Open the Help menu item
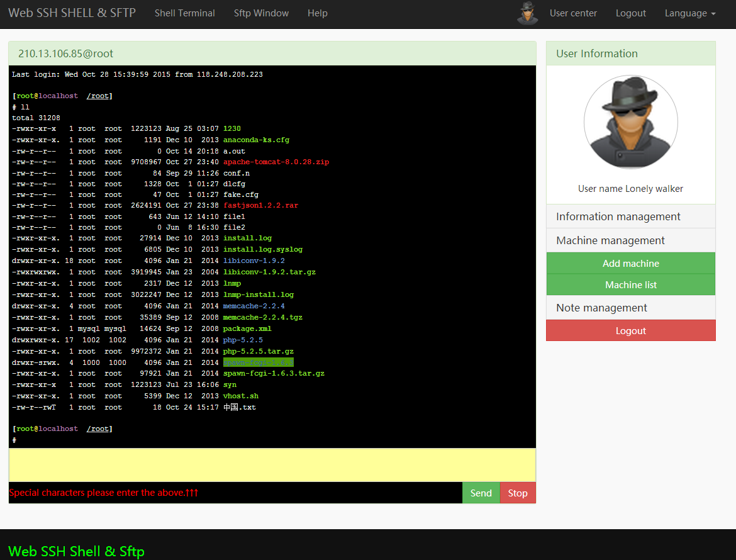This screenshot has height=560, width=736. click(317, 13)
